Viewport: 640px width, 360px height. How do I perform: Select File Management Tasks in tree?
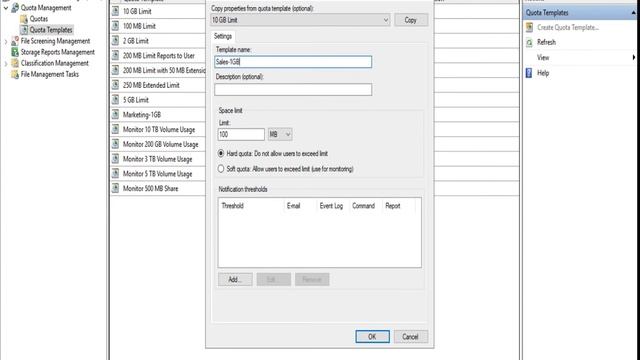50,74
